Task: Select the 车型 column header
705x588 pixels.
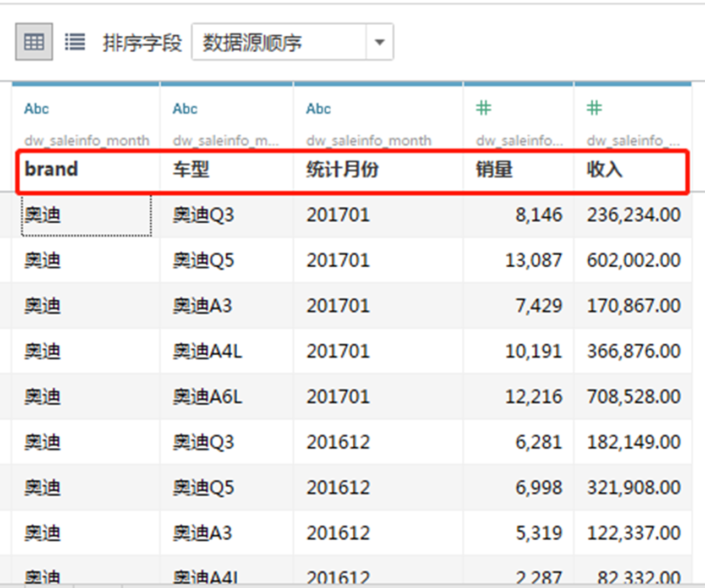Action: tap(191, 169)
